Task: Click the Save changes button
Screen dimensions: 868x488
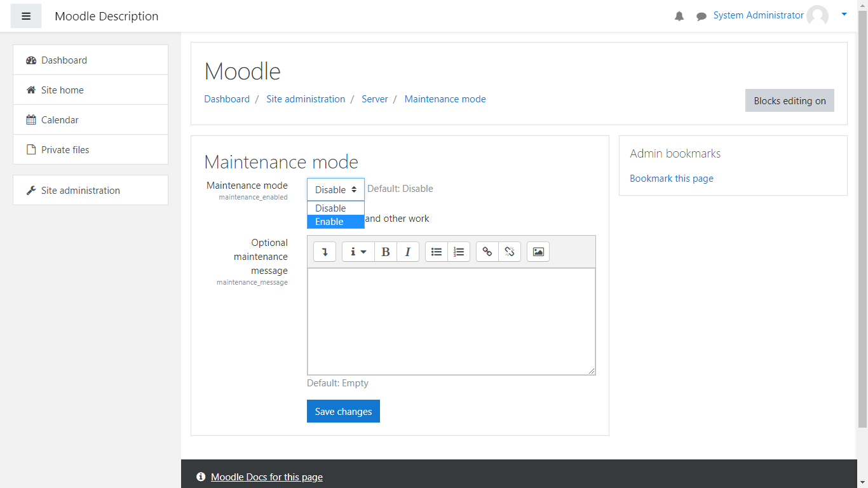Action: (x=343, y=411)
